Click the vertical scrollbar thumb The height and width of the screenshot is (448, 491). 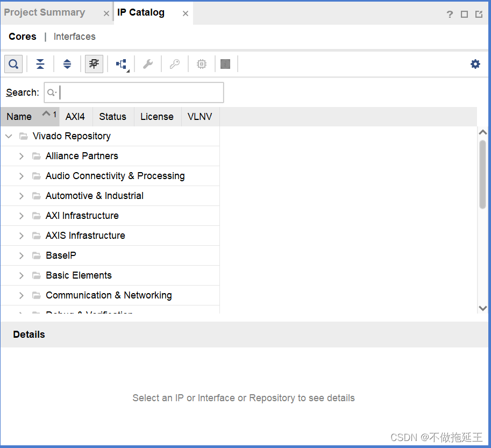[482, 174]
